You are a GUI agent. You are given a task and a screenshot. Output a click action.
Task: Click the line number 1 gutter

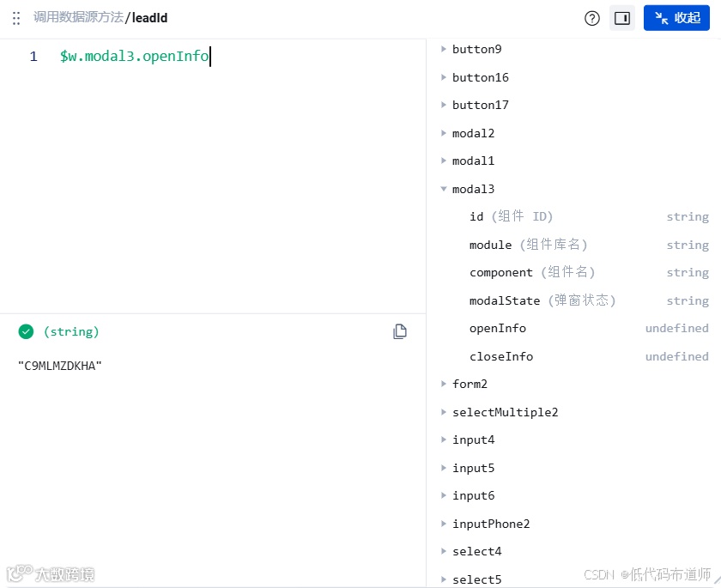(33, 57)
